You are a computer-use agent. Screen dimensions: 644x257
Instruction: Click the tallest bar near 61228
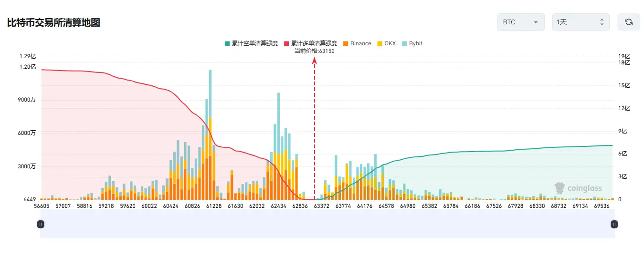click(210, 134)
